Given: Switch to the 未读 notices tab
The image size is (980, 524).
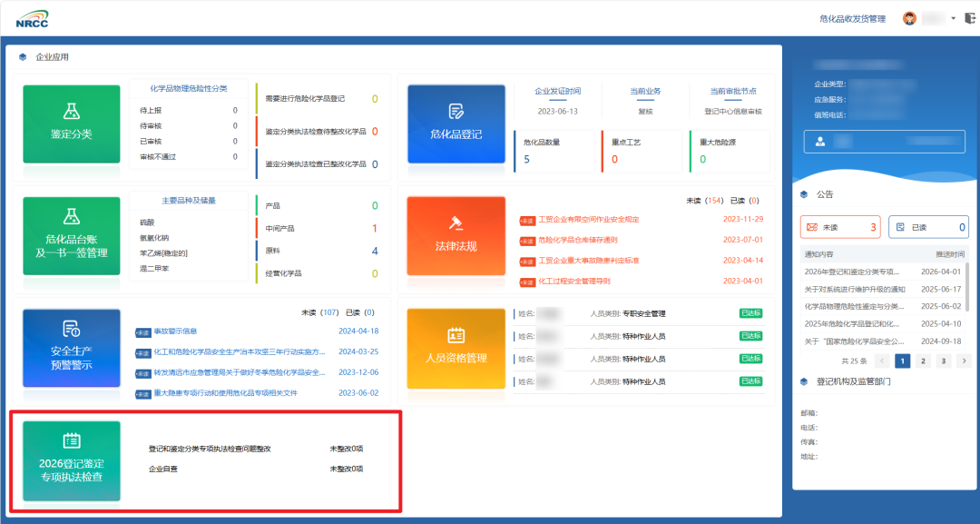Looking at the screenshot, I should (x=840, y=227).
